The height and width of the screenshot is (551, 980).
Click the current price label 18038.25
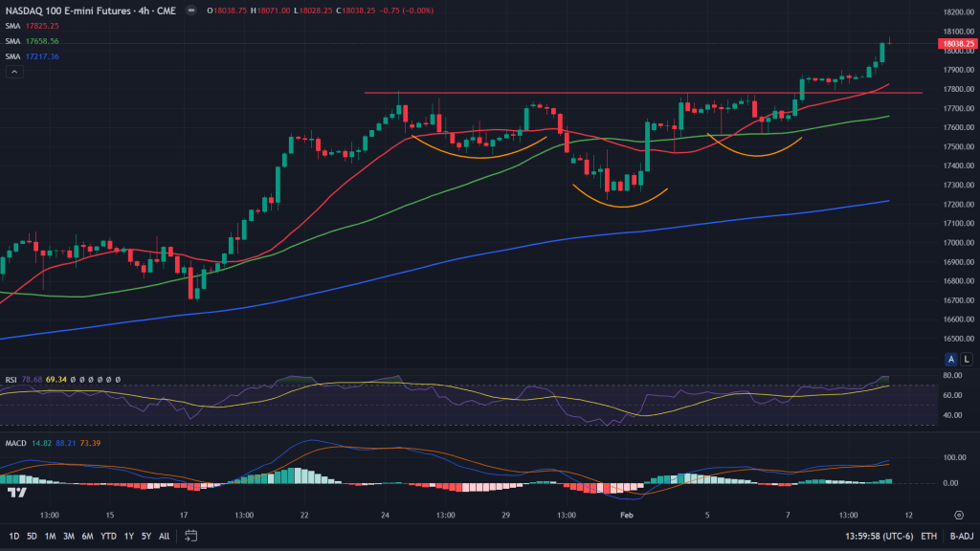pos(957,43)
